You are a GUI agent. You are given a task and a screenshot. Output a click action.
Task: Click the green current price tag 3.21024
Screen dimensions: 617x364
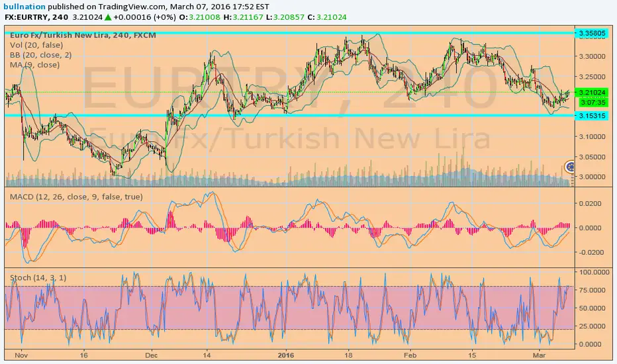pyautogui.click(x=592, y=93)
